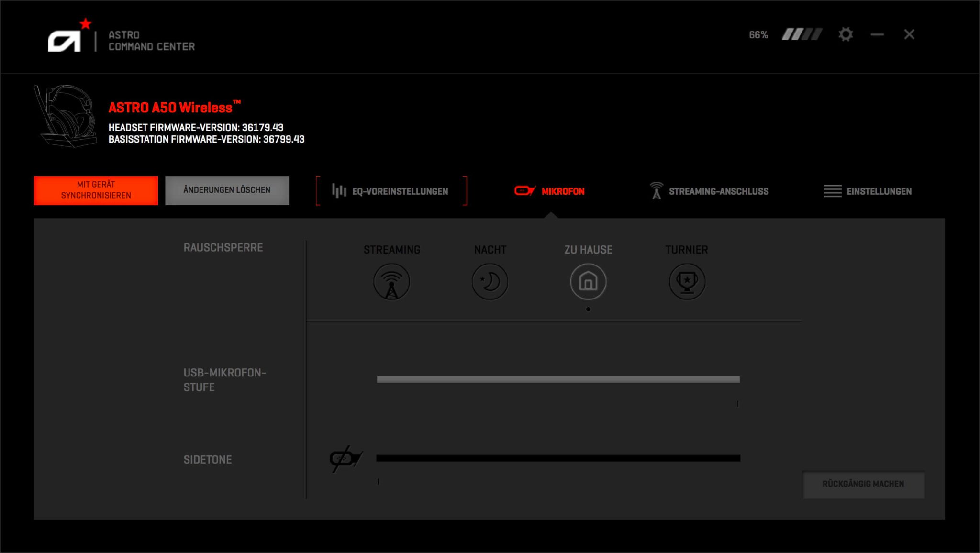Image resolution: width=980 pixels, height=553 pixels.
Task: Click Änderungen löschen button
Action: point(227,190)
